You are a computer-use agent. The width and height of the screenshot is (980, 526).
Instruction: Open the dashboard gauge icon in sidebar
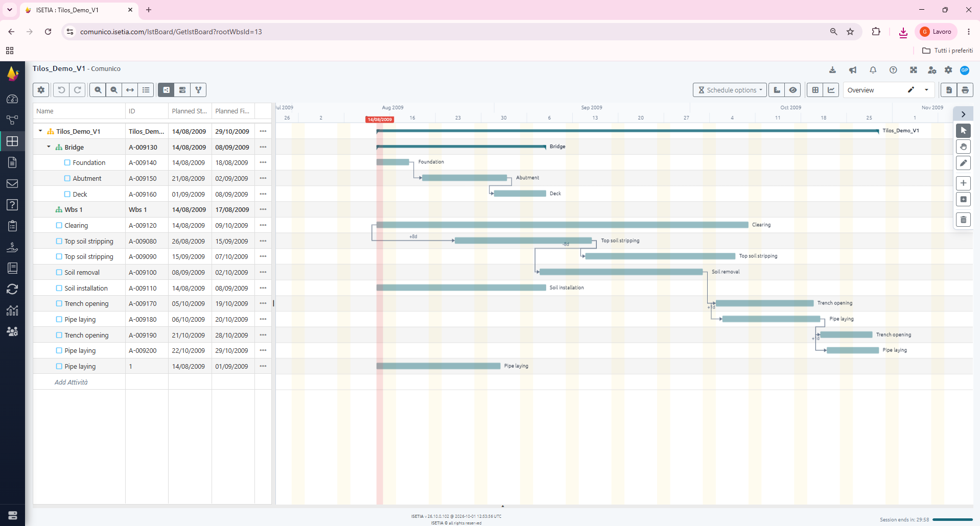(12, 99)
